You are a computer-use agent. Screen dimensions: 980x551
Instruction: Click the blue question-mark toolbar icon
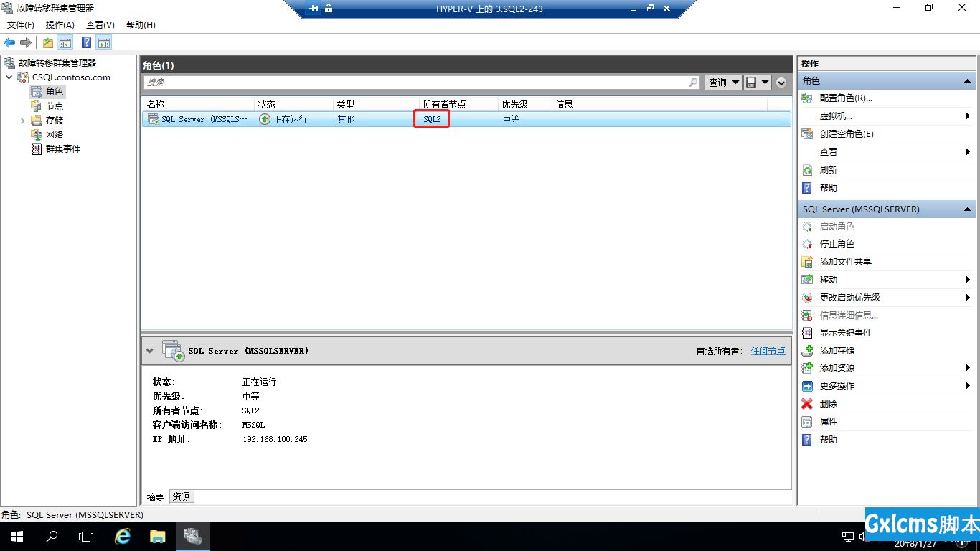point(87,42)
